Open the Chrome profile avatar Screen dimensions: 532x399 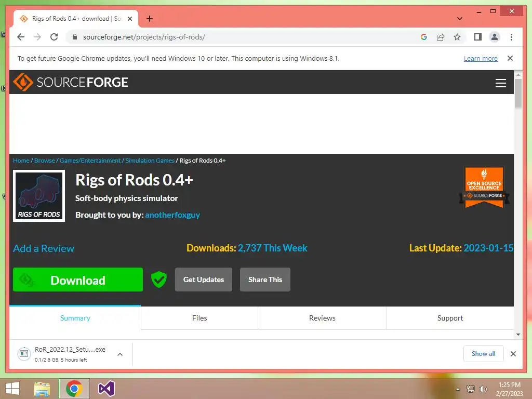(495, 37)
